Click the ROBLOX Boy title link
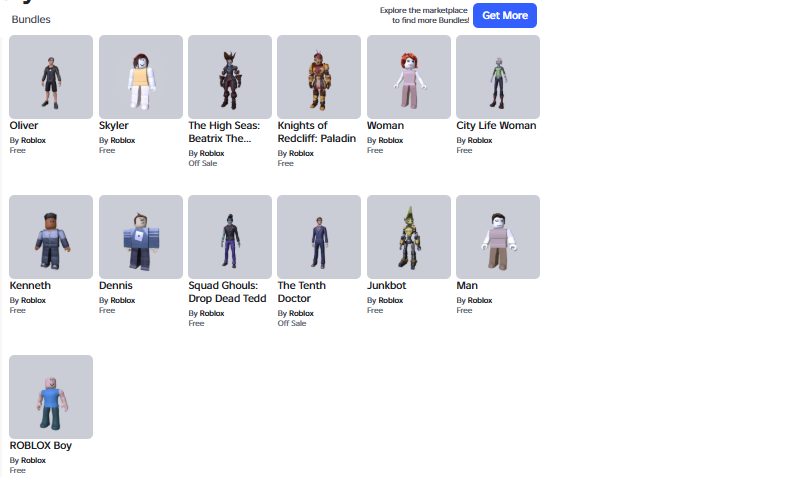Viewport: 806px width, 477px height. (x=41, y=446)
